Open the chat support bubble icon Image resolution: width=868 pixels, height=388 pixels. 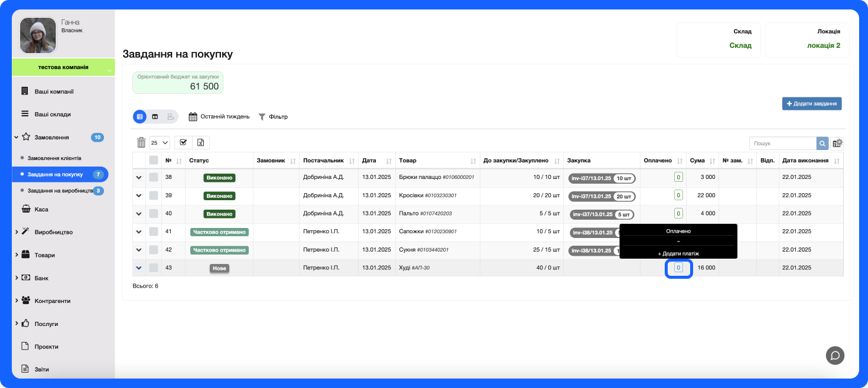coord(835,355)
